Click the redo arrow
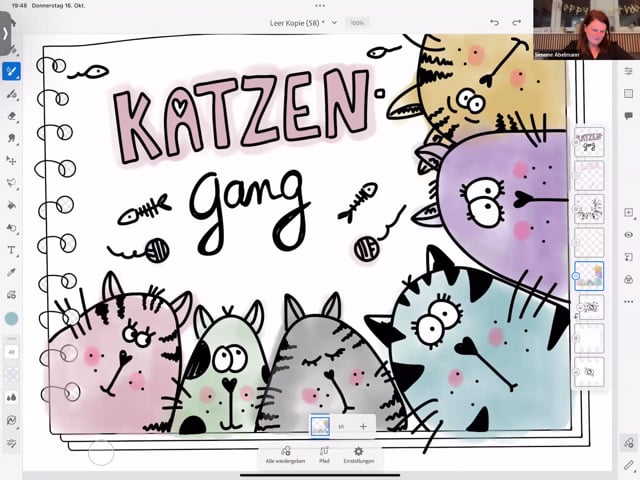640x480 pixels. (x=517, y=22)
